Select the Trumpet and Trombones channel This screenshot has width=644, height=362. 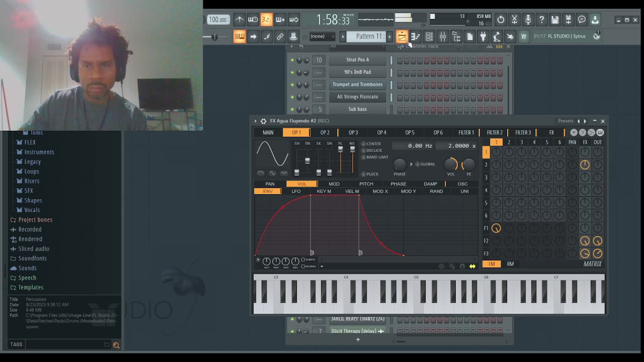[358, 84]
